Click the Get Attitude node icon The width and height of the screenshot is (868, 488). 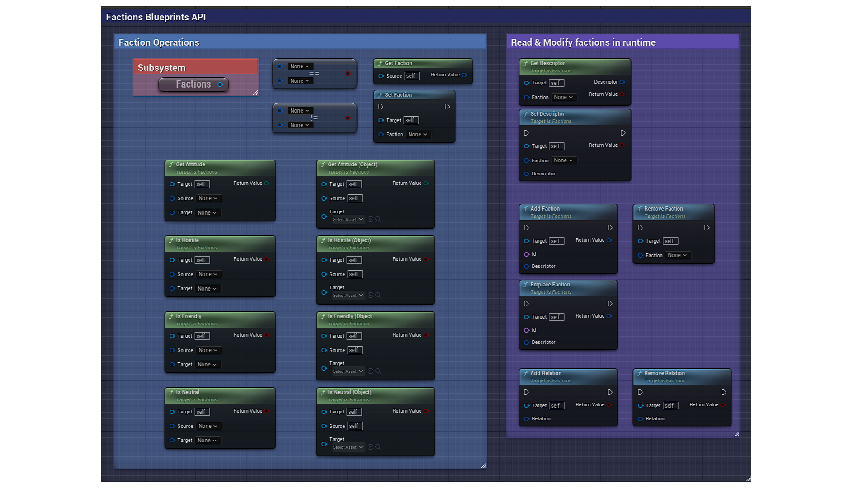[x=171, y=164]
